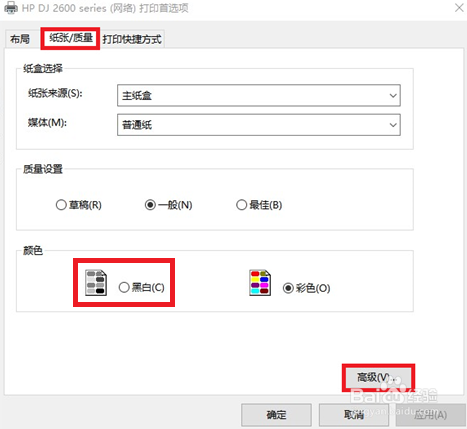Image resolution: width=467 pixels, height=429 pixels.
Task: Switch to the 打印快捷方式 tab
Action: coord(132,39)
